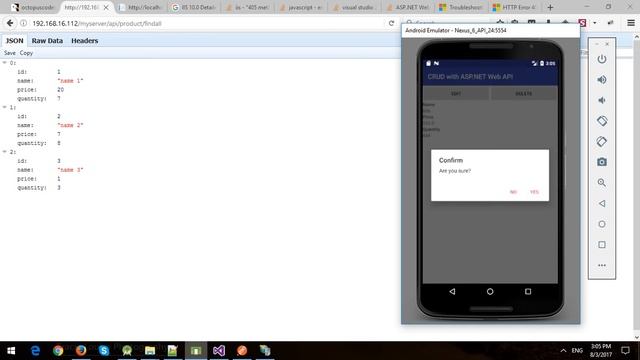
Task: Take emulator screenshot with camera icon
Action: (602, 162)
